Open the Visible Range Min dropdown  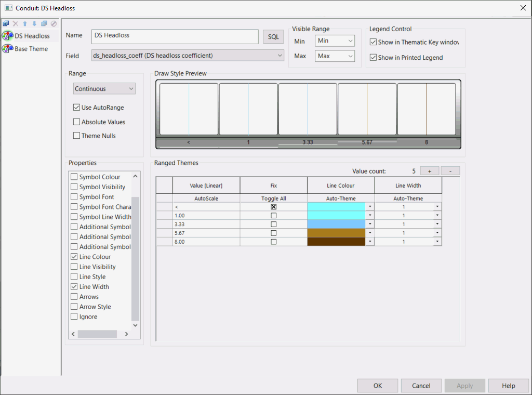(335, 41)
